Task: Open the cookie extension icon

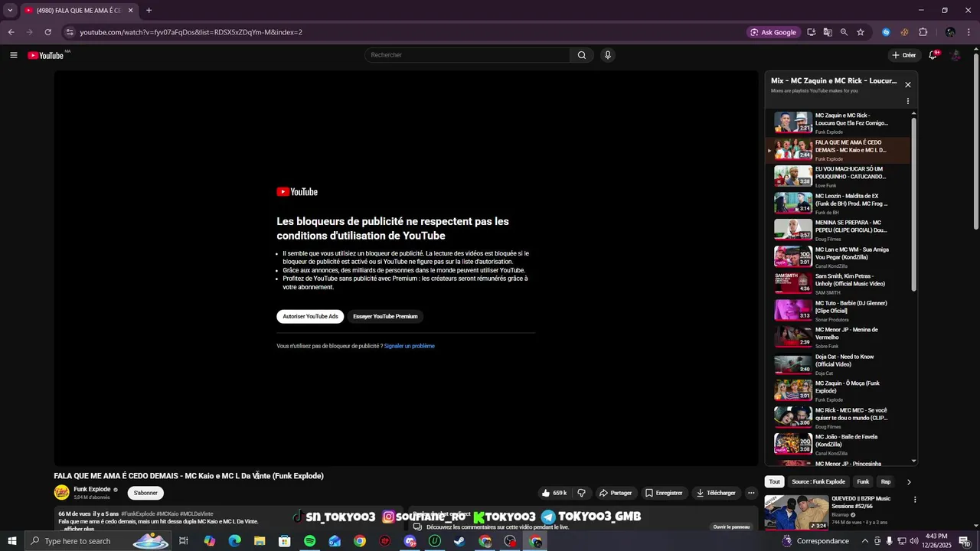Action: [904, 32]
